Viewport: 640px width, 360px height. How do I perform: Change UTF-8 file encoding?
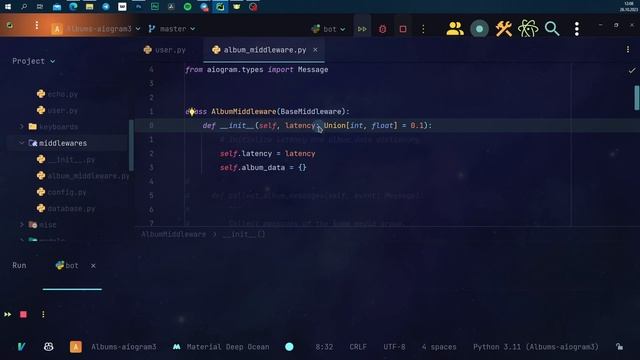[x=394, y=347]
